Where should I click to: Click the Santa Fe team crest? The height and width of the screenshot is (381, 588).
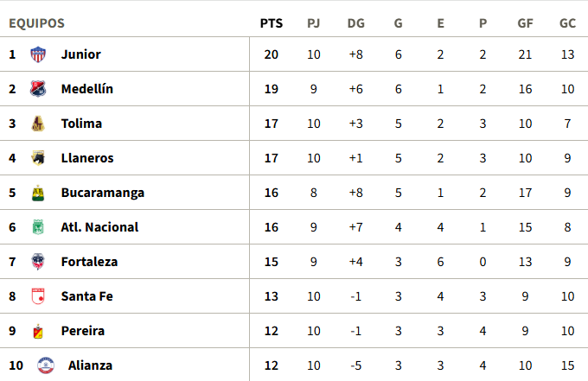click(x=38, y=296)
